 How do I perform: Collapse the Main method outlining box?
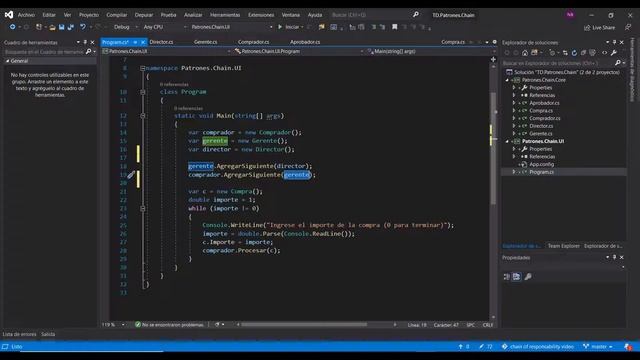coord(142,116)
